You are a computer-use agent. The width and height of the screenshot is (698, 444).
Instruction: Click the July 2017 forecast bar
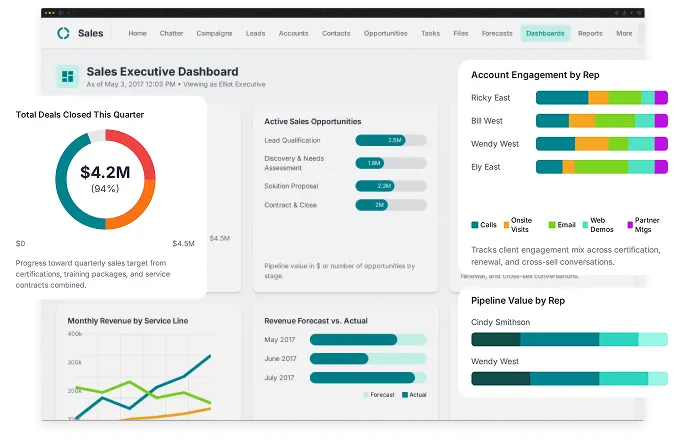click(362, 377)
